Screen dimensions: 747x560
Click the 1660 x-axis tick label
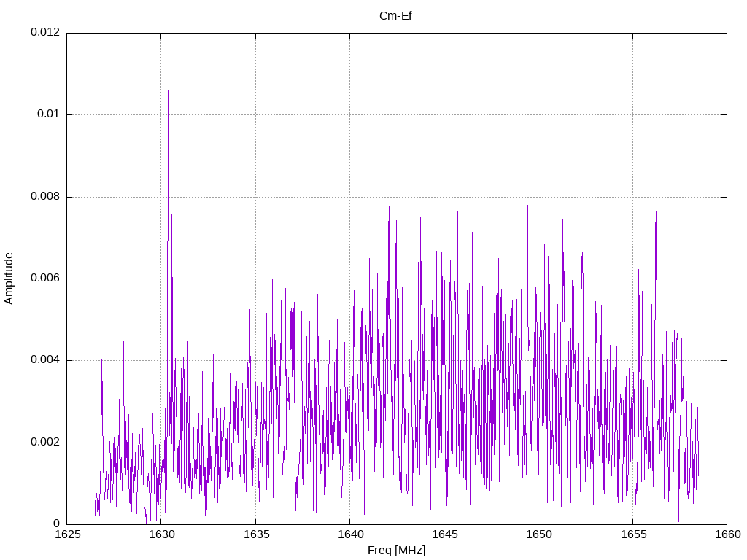[x=727, y=534]
